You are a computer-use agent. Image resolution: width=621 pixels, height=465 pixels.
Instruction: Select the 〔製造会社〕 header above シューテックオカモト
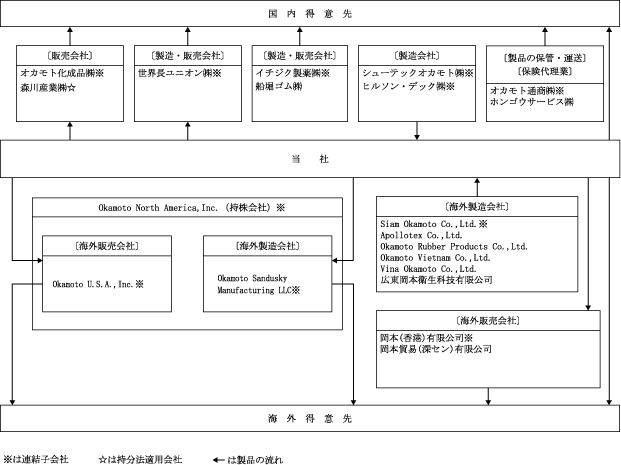[x=417, y=55]
